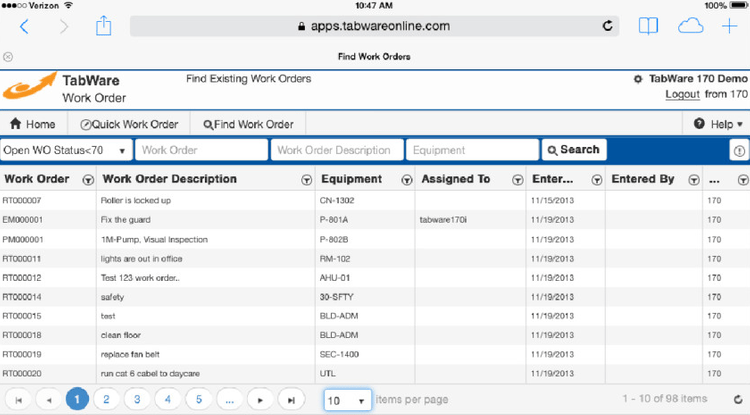The width and height of the screenshot is (750, 415).
Task: Sort by Work Order column header
Action: tap(37, 179)
